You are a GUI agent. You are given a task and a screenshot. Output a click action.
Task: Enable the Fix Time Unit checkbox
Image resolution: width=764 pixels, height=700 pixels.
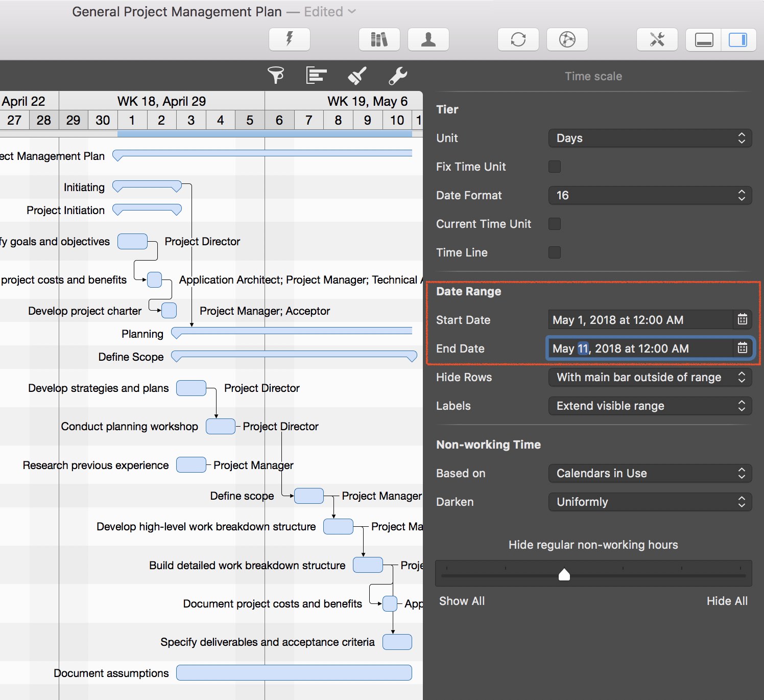pyautogui.click(x=554, y=167)
